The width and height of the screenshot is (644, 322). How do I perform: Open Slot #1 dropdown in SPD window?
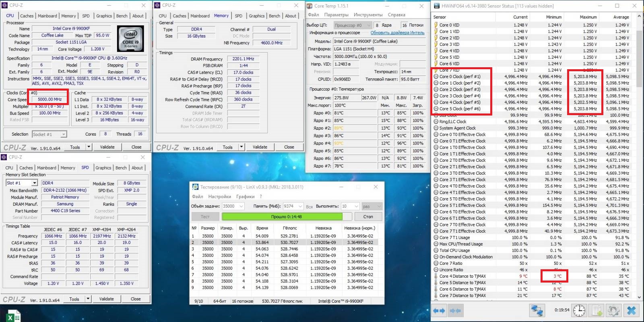tap(35, 183)
